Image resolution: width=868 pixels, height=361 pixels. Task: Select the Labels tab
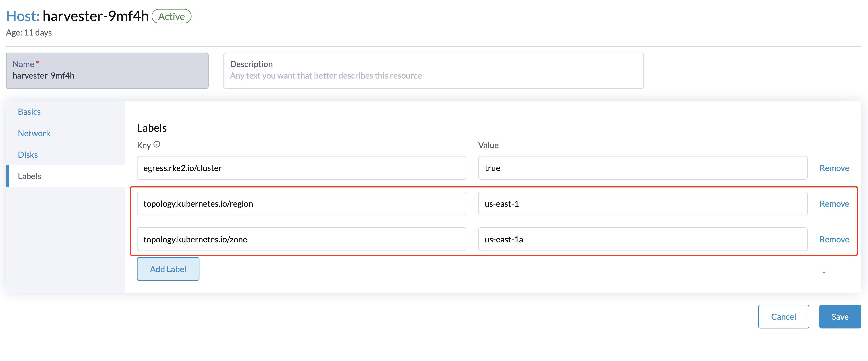click(x=29, y=176)
